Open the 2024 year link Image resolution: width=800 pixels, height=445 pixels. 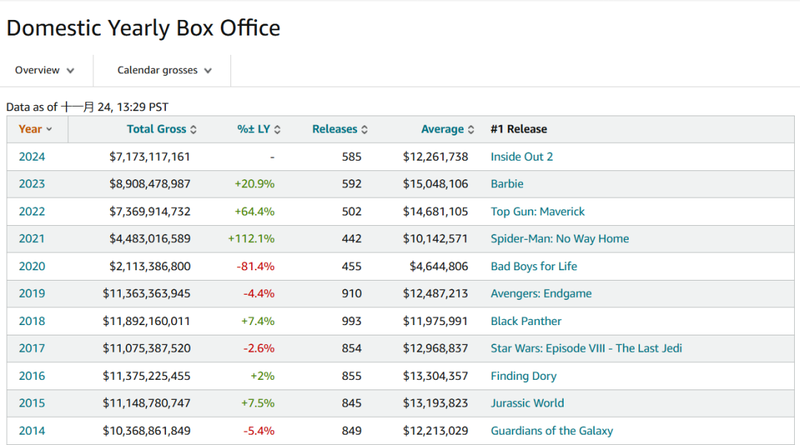click(32, 157)
